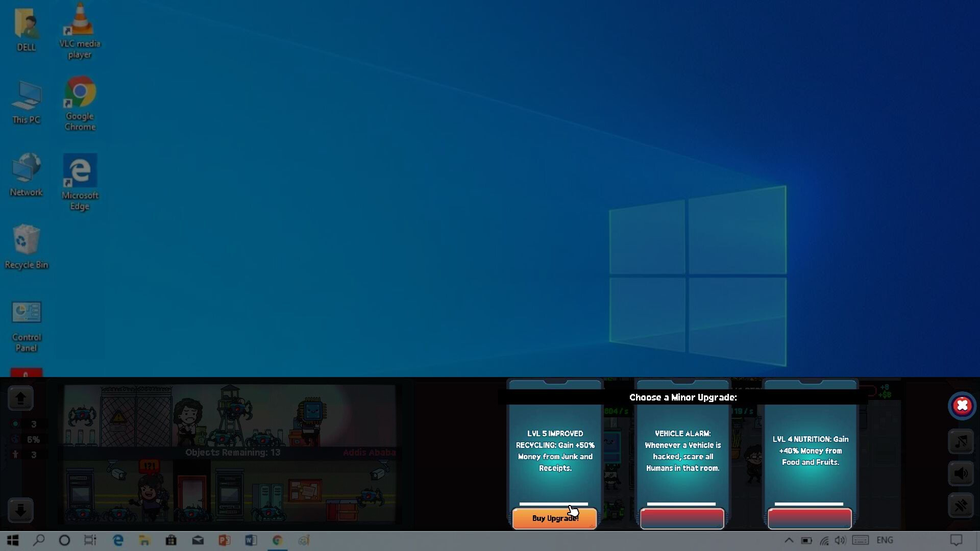980x551 pixels.
Task: Open Word from the taskbar
Action: 251,540
